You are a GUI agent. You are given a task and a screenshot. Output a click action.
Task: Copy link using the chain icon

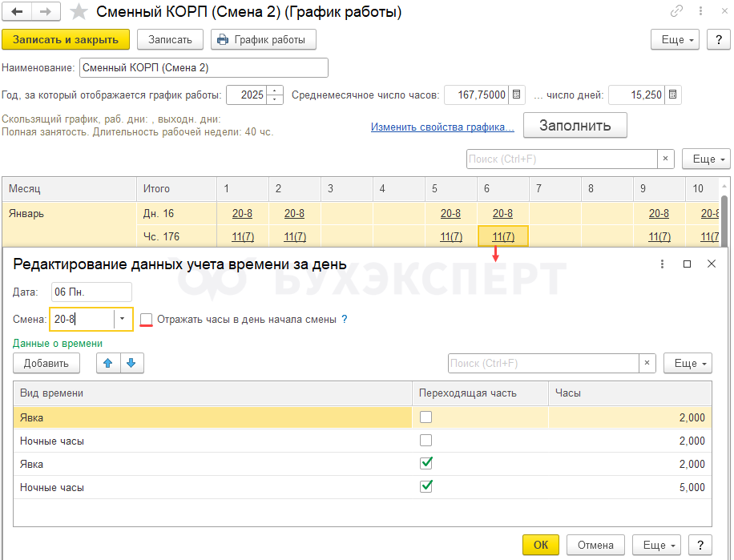point(677,12)
